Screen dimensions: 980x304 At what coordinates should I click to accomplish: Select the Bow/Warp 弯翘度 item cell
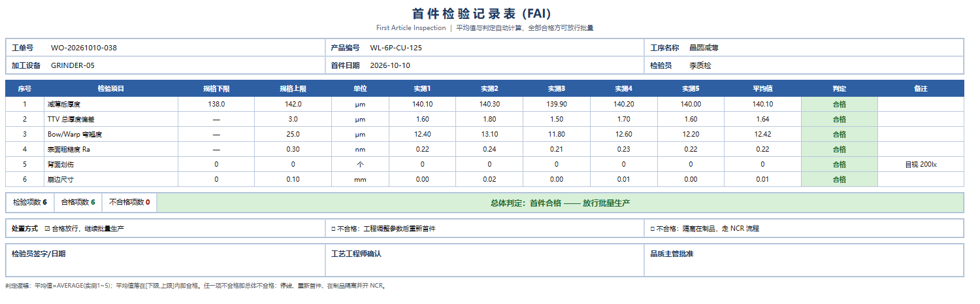point(111,134)
